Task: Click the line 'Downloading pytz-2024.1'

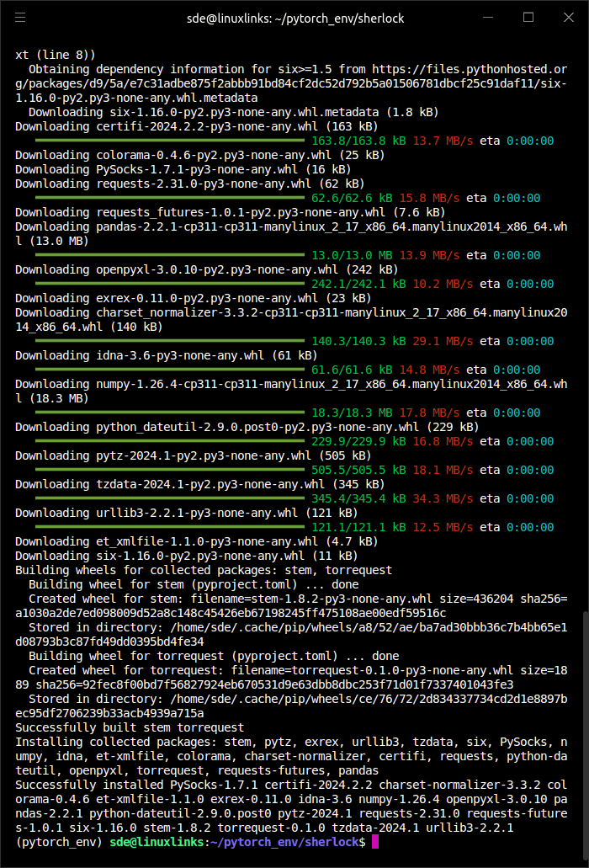Action: (x=193, y=455)
